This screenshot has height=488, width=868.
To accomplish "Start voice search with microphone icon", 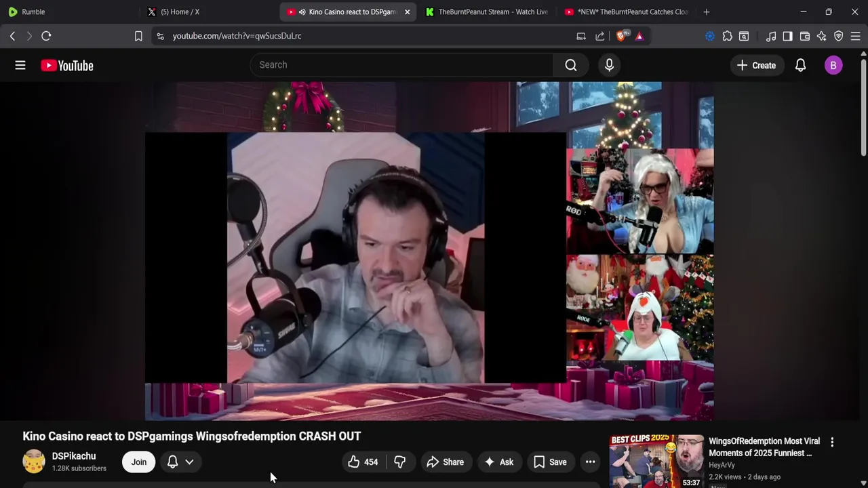I will 609,65.
